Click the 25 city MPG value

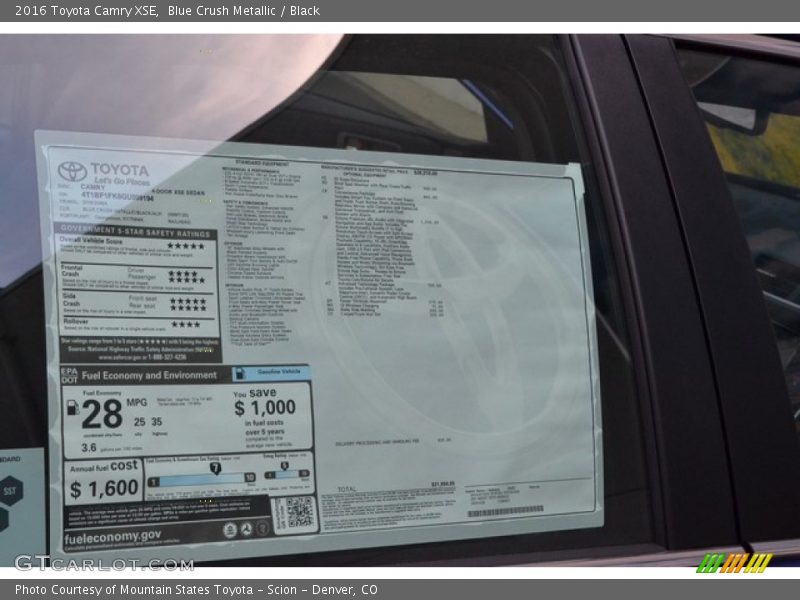140,422
